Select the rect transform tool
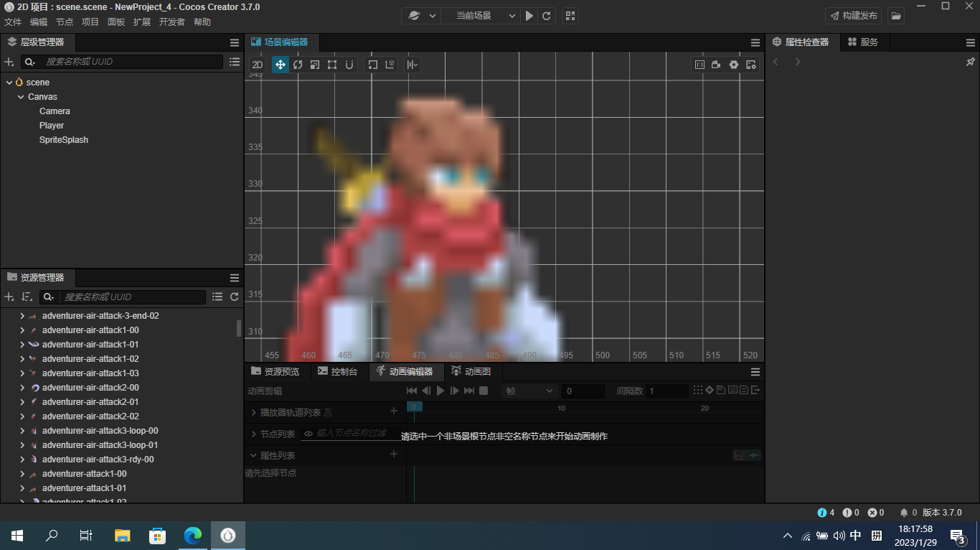 tap(332, 65)
